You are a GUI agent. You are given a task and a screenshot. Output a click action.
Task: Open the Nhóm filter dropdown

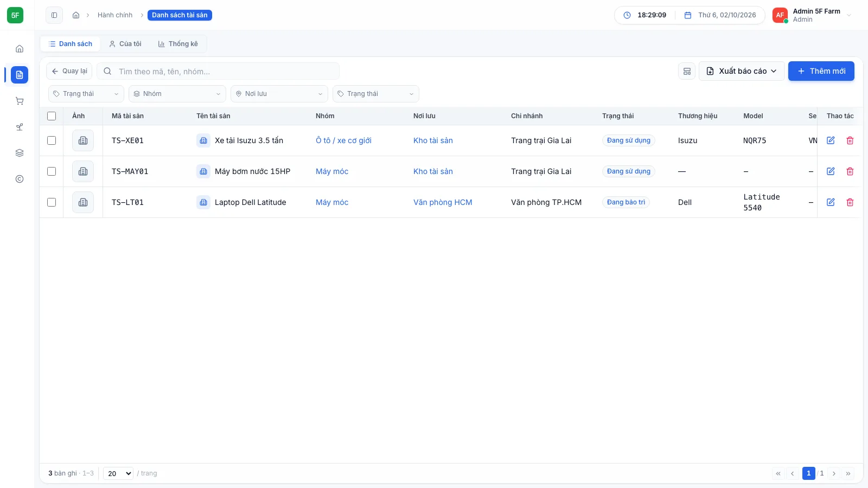[x=177, y=94]
